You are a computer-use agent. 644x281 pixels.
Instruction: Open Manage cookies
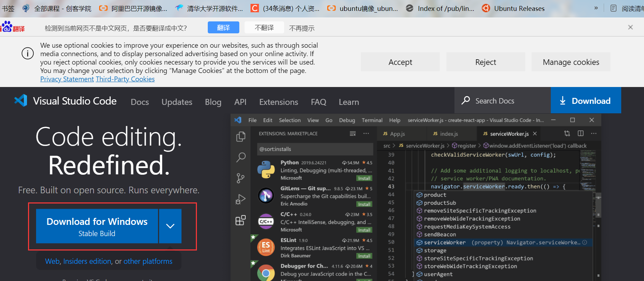point(571,62)
